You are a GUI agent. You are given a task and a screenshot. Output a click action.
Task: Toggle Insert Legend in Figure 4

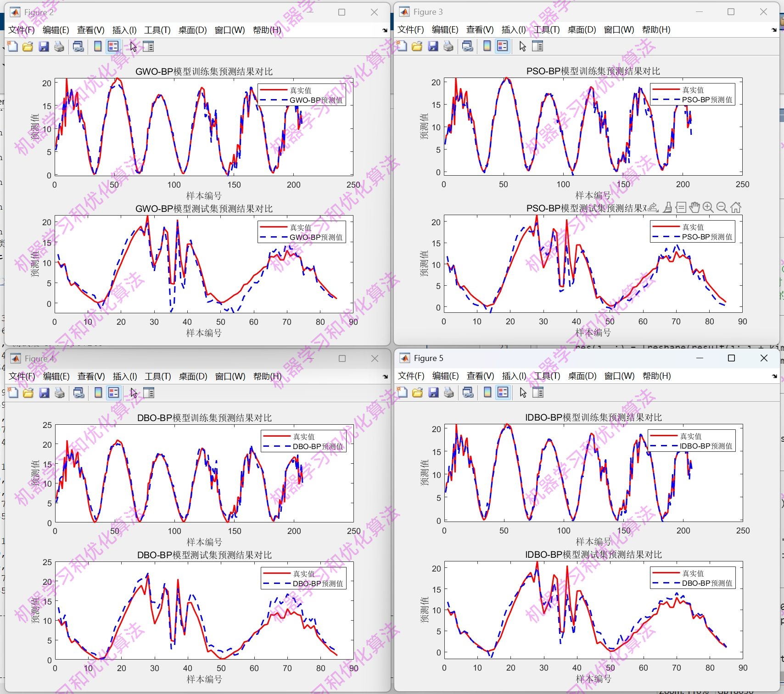pyautogui.click(x=113, y=393)
